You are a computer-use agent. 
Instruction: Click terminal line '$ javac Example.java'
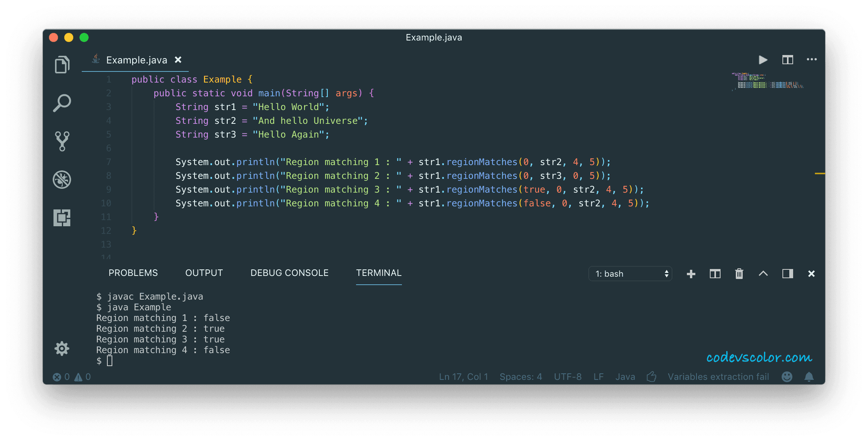149,297
